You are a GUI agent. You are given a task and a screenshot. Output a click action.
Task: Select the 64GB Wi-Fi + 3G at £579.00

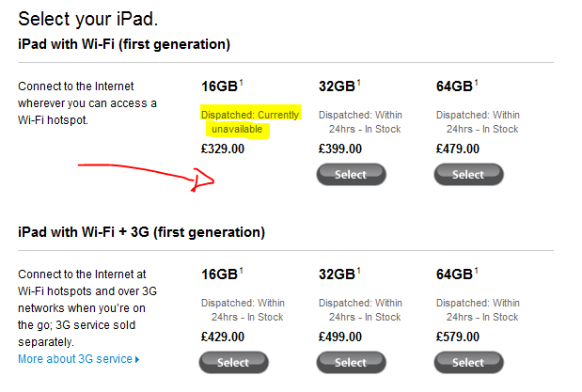pyautogui.click(x=469, y=362)
